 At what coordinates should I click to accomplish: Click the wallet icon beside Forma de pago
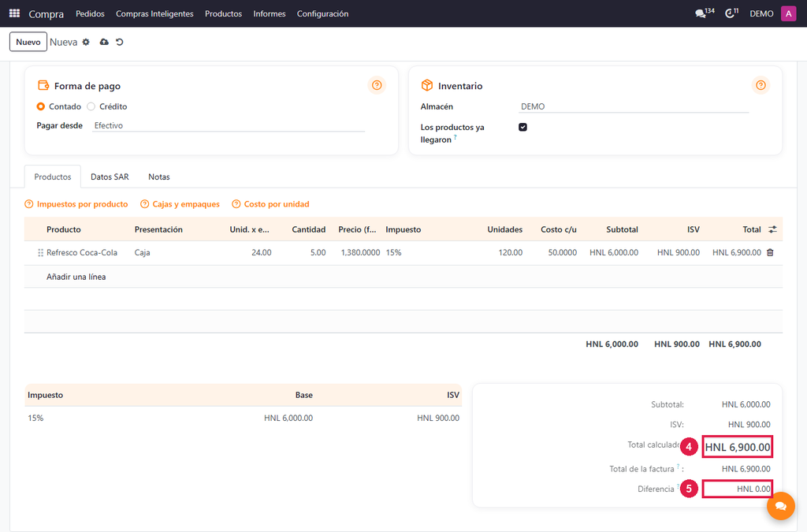click(43, 85)
